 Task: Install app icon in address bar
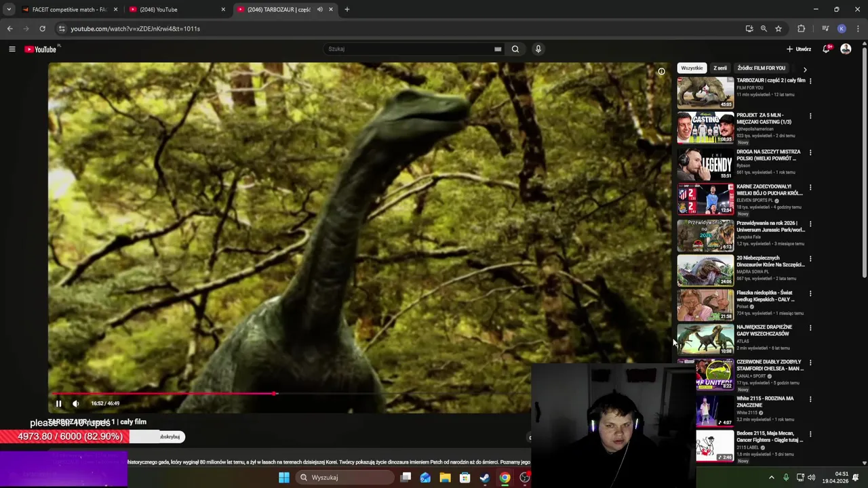pos(749,28)
